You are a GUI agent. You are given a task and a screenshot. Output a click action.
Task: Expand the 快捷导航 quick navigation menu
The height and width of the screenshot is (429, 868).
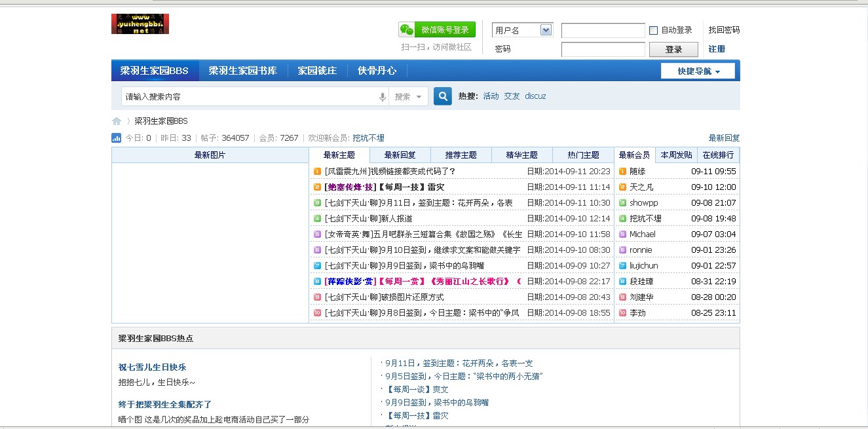(x=698, y=71)
